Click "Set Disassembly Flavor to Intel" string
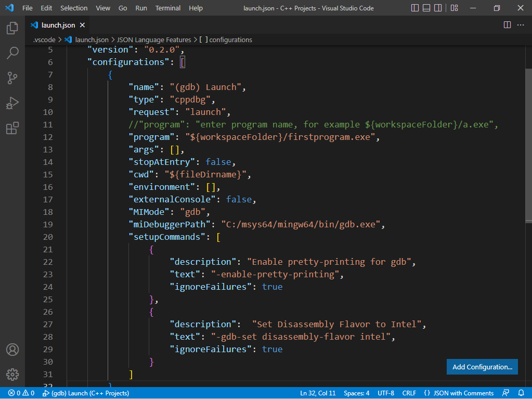532x399 pixels. [x=336, y=324]
